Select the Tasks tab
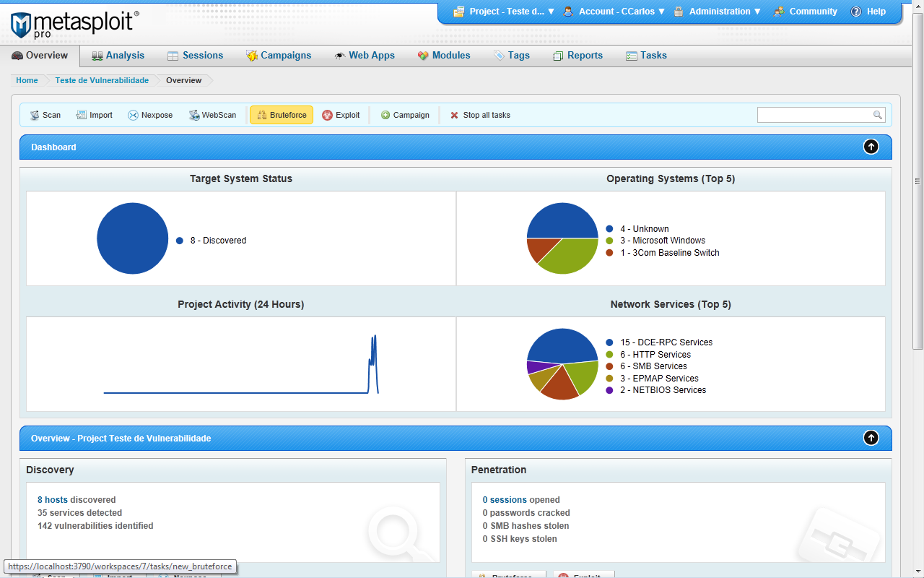This screenshot has height=578, width=924. (646, 56)
